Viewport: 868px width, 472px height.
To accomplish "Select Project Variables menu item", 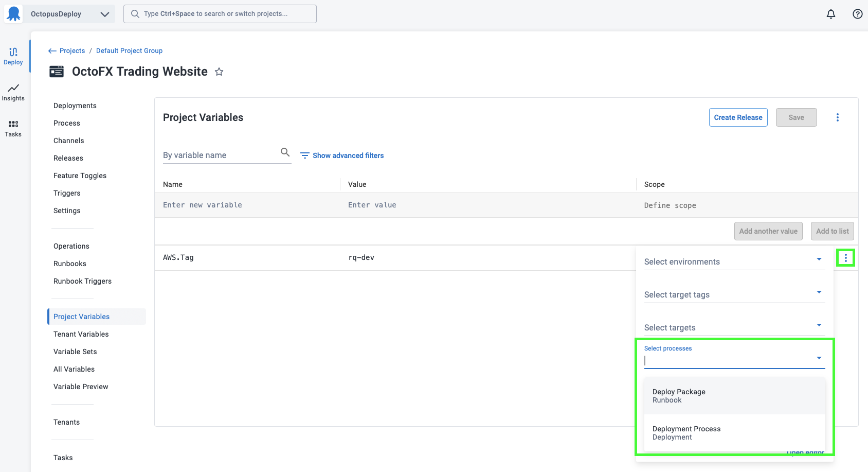I will click(97, 317).
